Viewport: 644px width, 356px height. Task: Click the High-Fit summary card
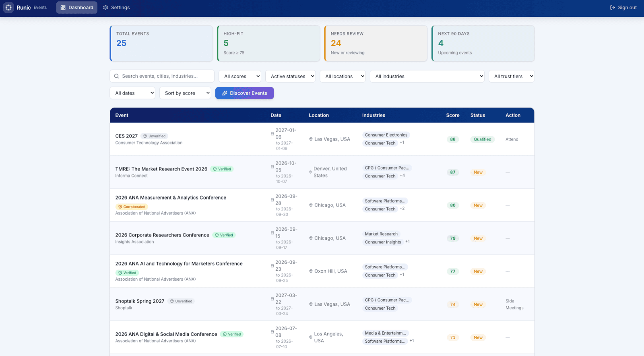point(268,43)
